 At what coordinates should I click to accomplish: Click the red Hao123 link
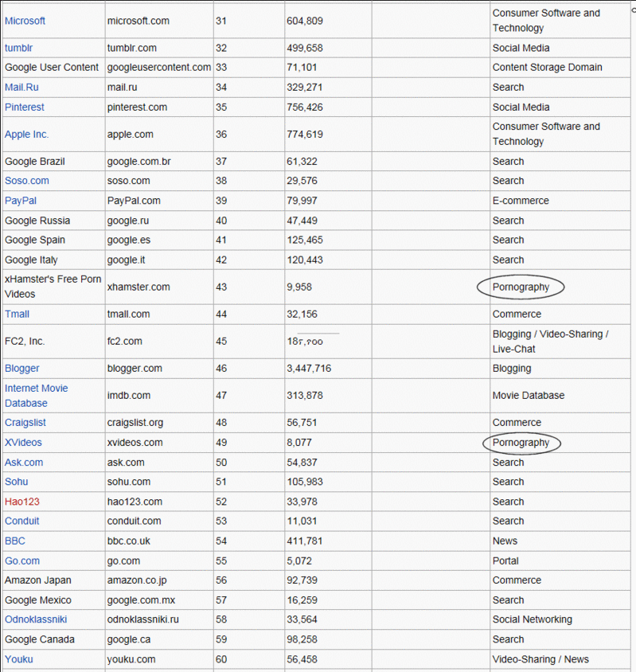pos(21,502)
